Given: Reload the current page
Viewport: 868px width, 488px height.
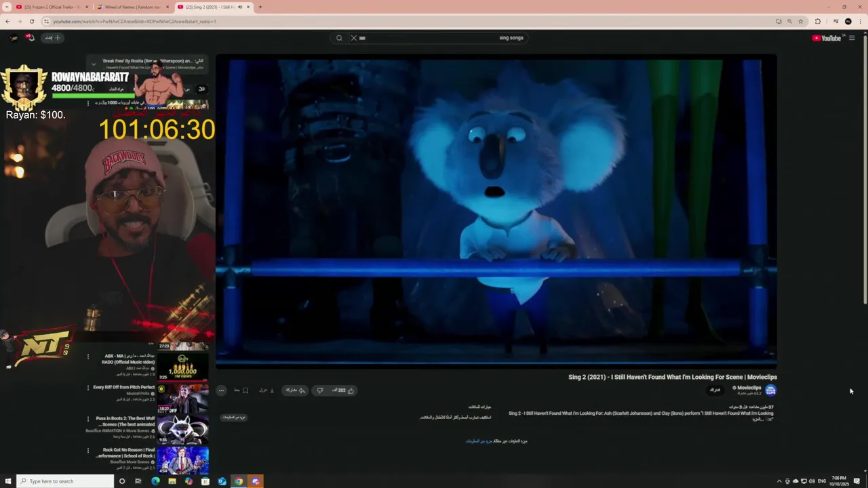Looking at the screenshot, I should click(x=33, y=21).
